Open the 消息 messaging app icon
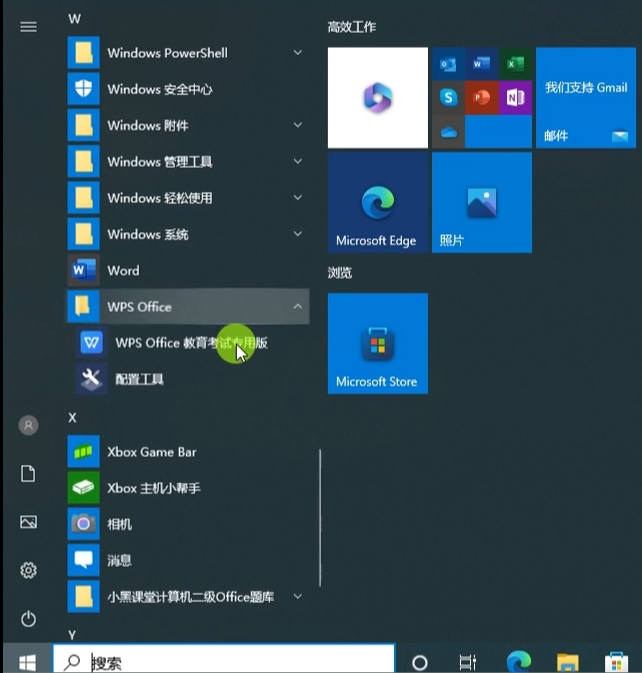This screenshot has height=673, width=642. click(84, 560)
